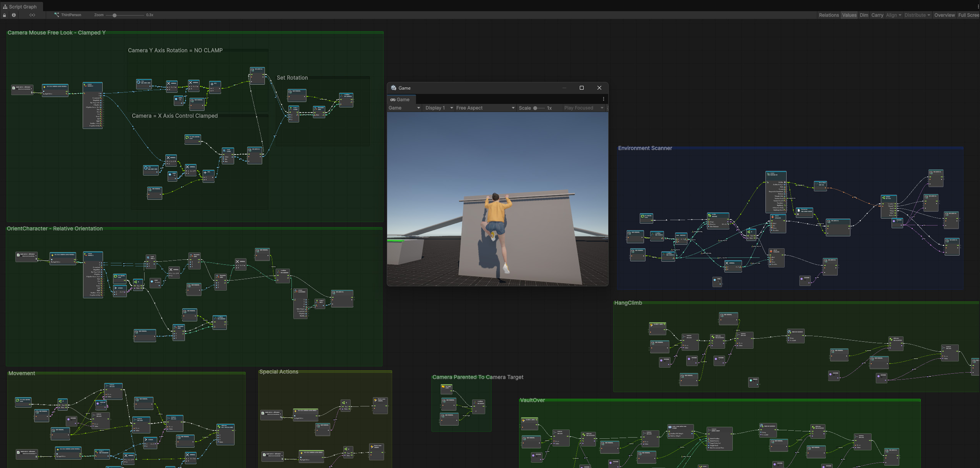Click the Unity icon in Game titlebar

394,88
